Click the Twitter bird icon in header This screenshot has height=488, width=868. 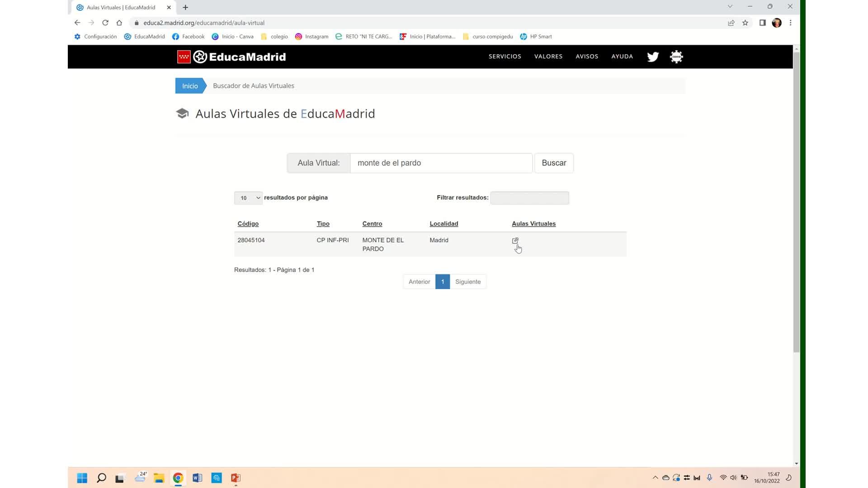click(x=652, y=57)
